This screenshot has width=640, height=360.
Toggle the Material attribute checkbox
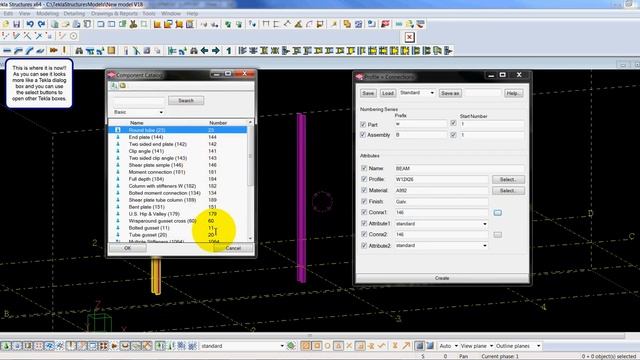(x=364, y=190)
